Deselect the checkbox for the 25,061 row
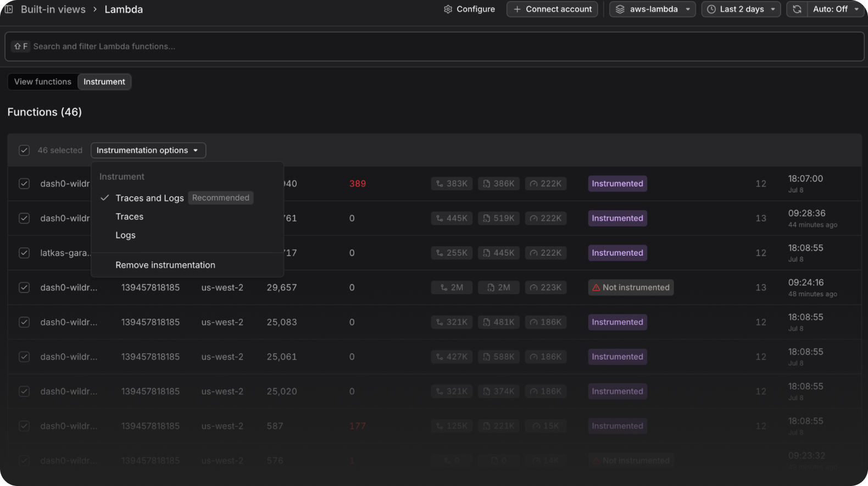Image resolution: width=868 pixels, height=486 pixels. tap(24, 357)
